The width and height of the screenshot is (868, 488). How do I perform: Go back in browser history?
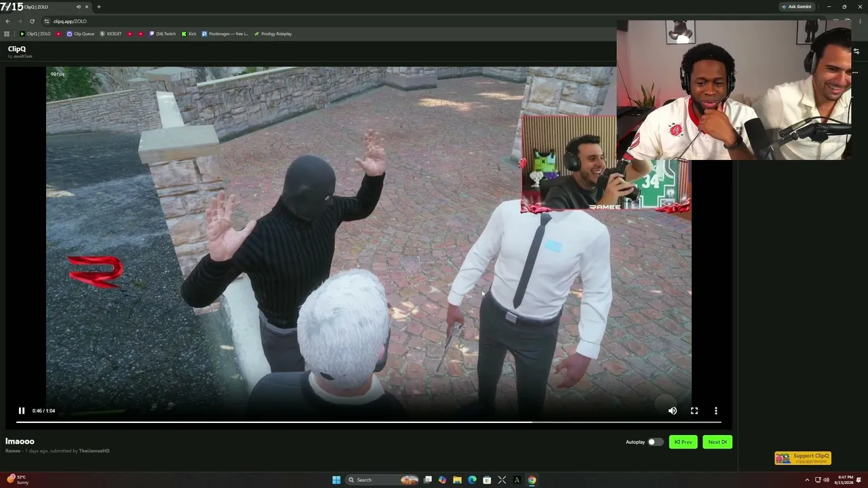pyautogui.click(x=7, y=21)
